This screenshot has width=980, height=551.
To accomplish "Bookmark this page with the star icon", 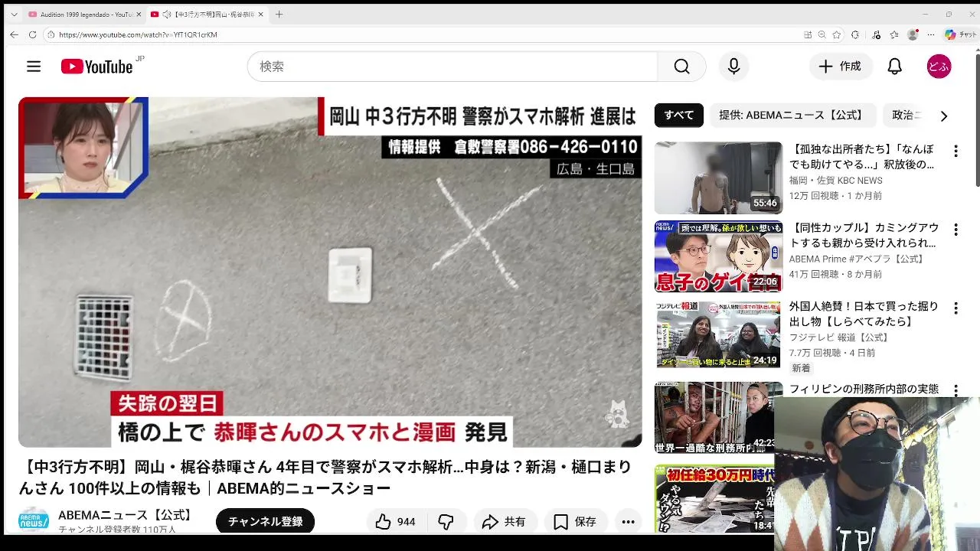I will pyautogui.click(x=837, y=34).
